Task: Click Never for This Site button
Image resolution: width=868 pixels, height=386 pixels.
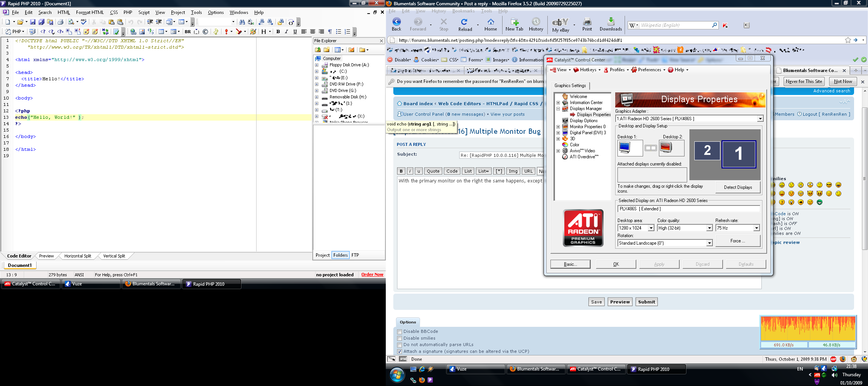Action: click(x=804, y=81)
